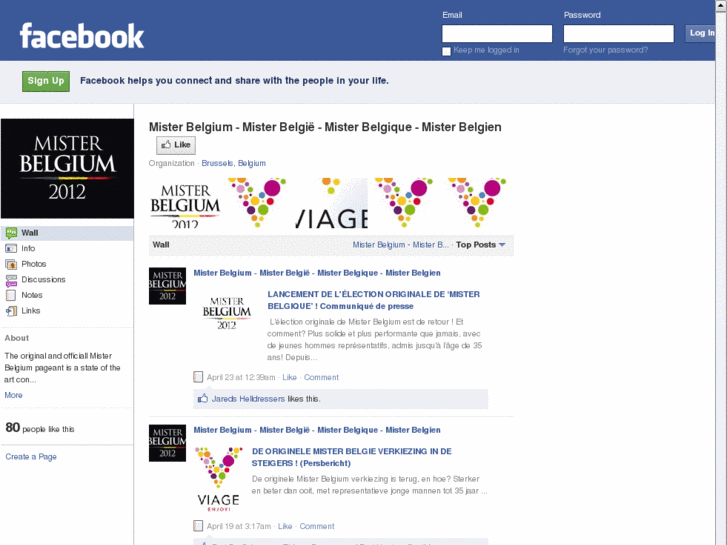Open LANCEMENT DE L'ÉLECTION ORIGINALE note title
Viewport: 727px width, 545px height.
coord(374,300)
